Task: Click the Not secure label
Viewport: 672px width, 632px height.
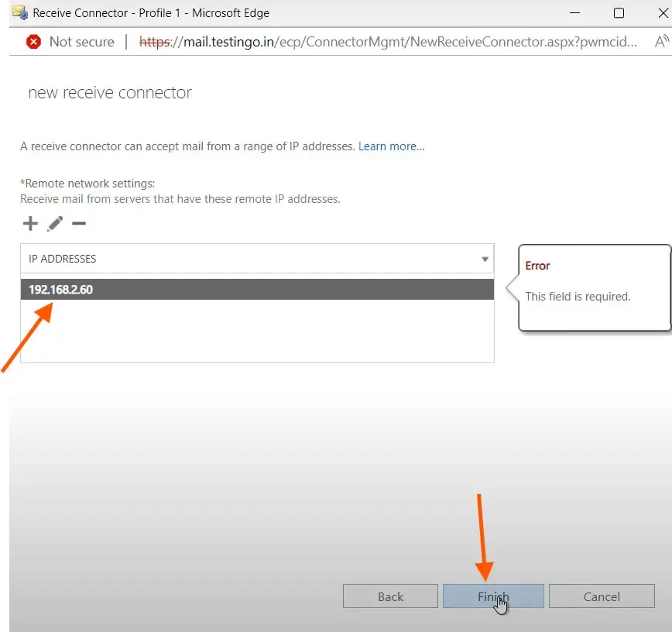Action: (x=82, y=42)
